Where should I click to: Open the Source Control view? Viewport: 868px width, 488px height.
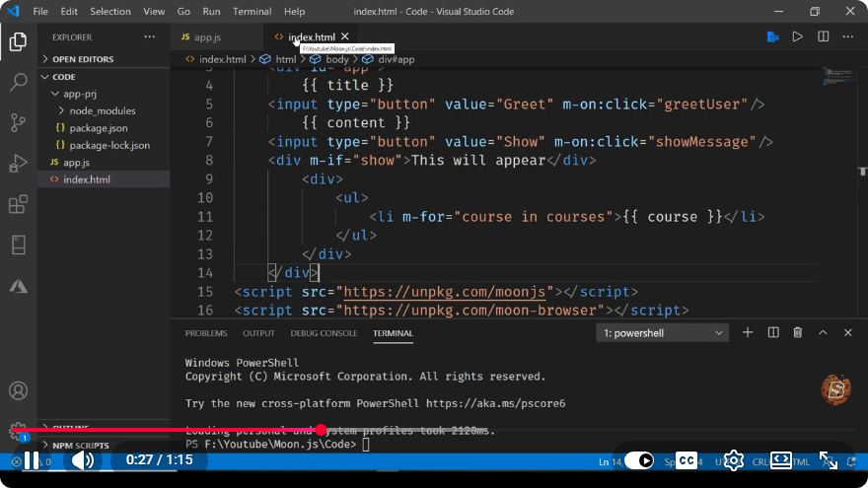tap(19, 122)
